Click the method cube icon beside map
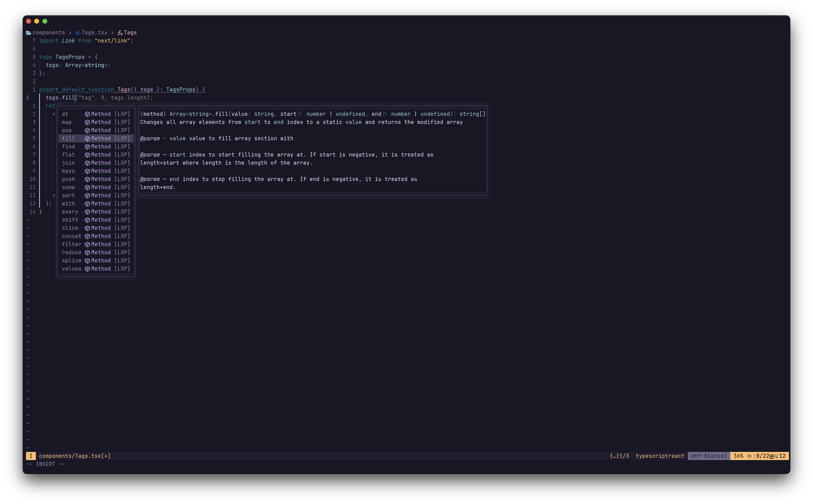Viewport: 813px width, 504px height. point(87,122)
